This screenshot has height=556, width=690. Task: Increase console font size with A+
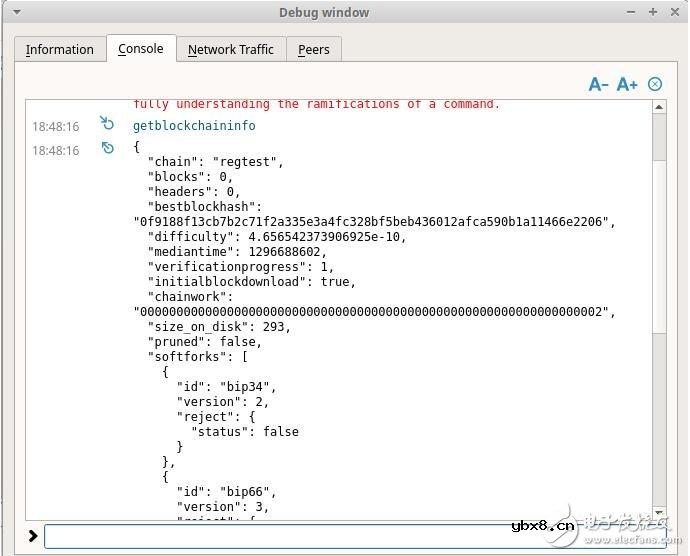coord(627,84)
